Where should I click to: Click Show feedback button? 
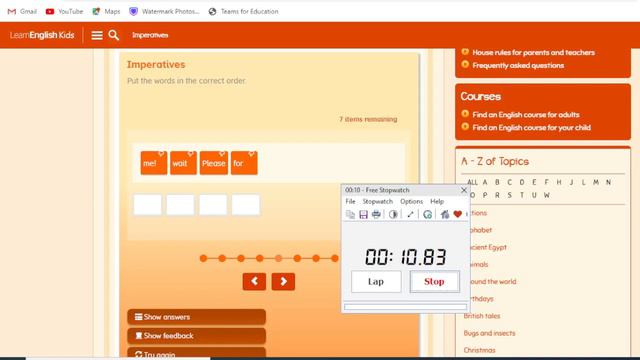click(x=196, y=336)
